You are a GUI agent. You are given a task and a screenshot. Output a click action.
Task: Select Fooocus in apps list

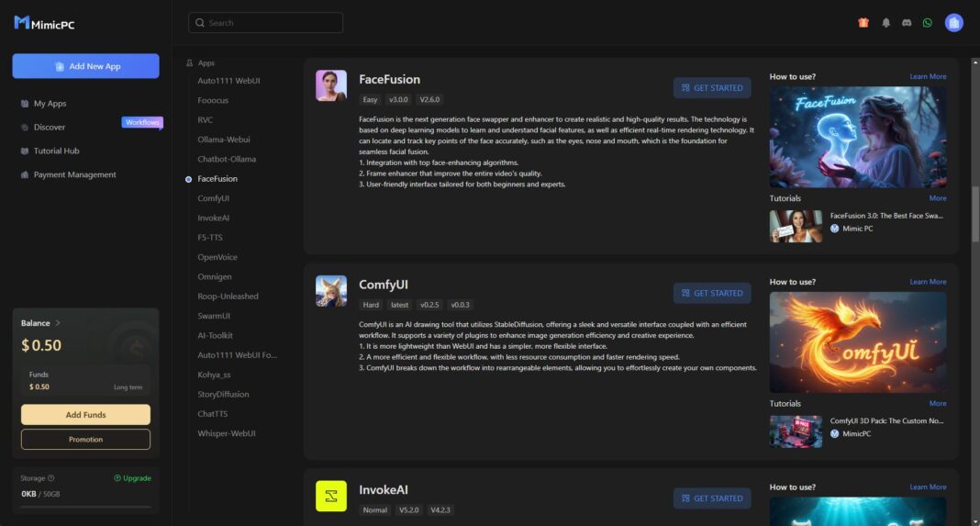click(x=213, y=100)
